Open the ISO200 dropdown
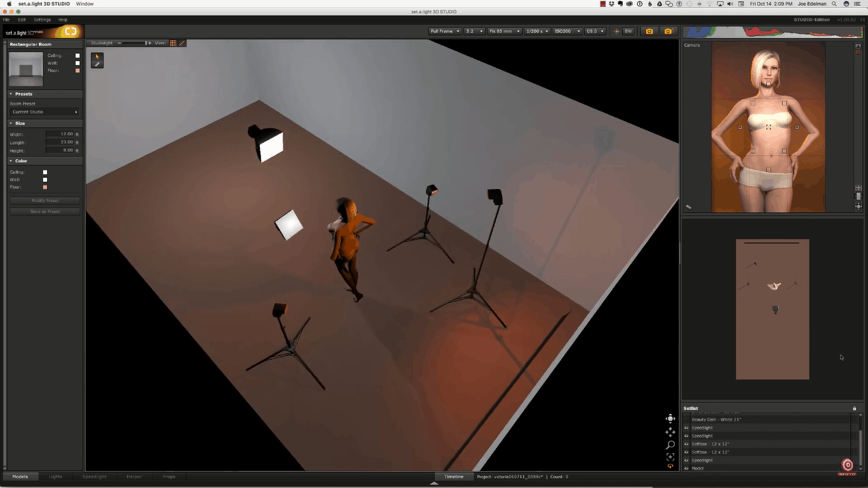This screenshot has width=868, height=488. (567, 31)
